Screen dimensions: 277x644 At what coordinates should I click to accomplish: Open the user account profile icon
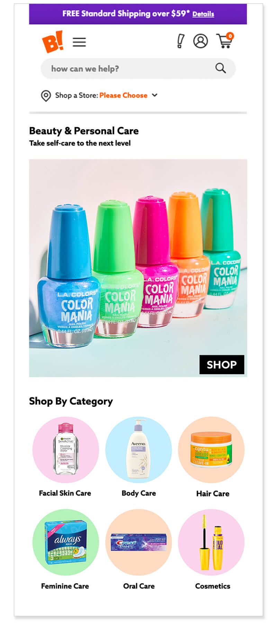point(200,41)
